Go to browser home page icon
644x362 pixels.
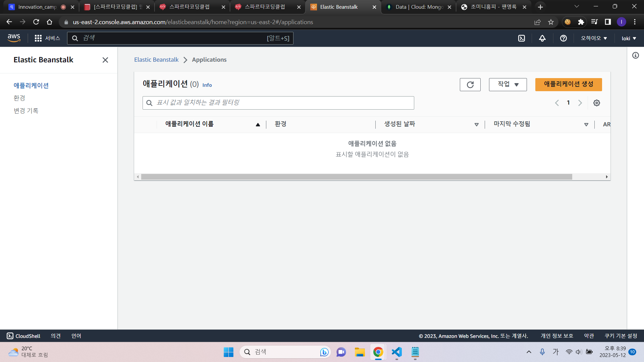pos(50,22)
